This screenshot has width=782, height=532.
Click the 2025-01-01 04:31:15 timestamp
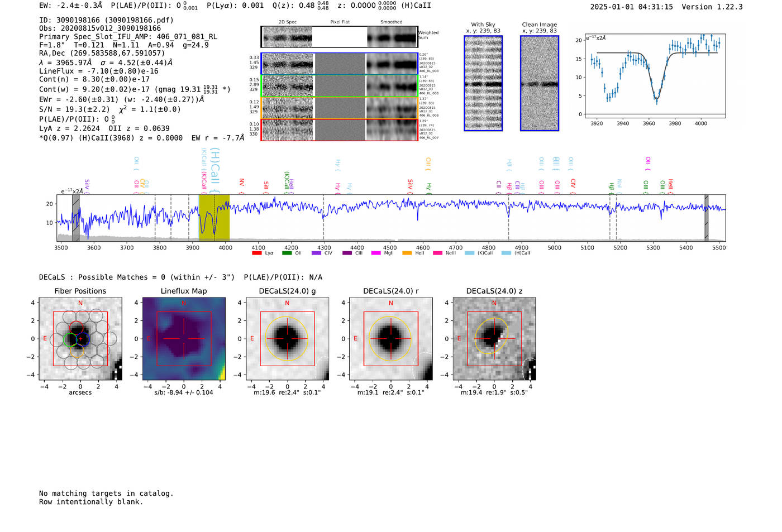pos(632,7)
